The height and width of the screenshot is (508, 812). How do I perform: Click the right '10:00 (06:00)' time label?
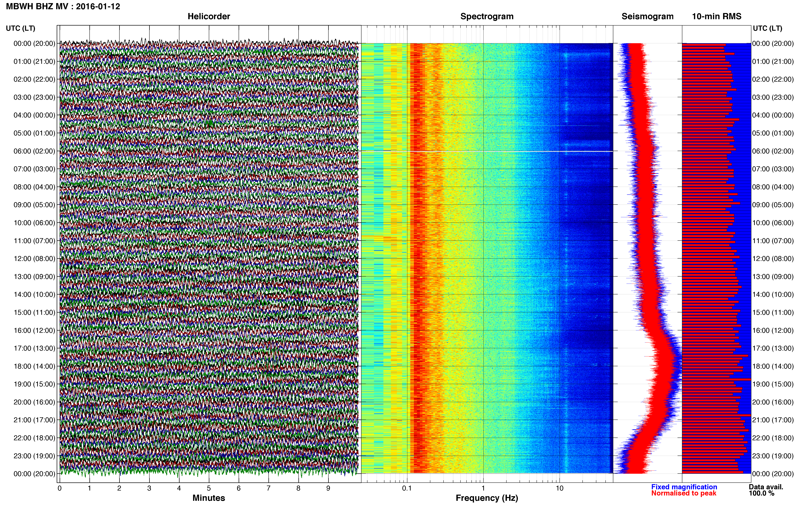[x=773, y=223]
